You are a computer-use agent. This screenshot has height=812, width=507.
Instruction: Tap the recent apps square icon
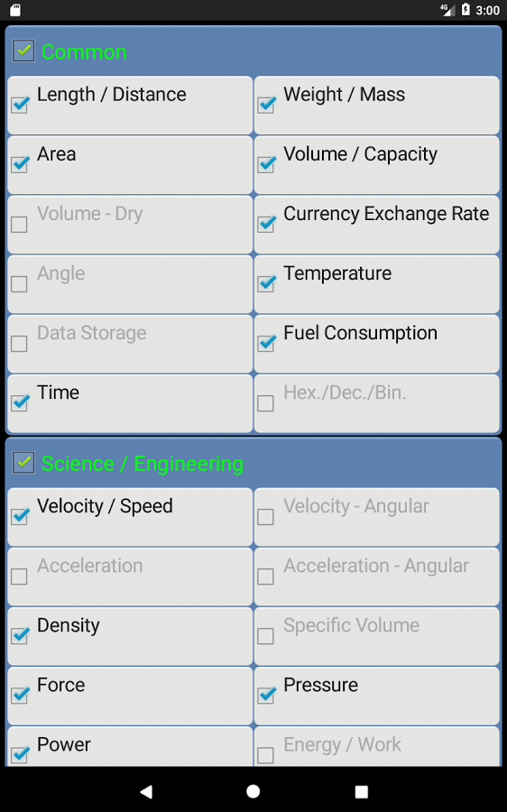[x=361, y=791]
